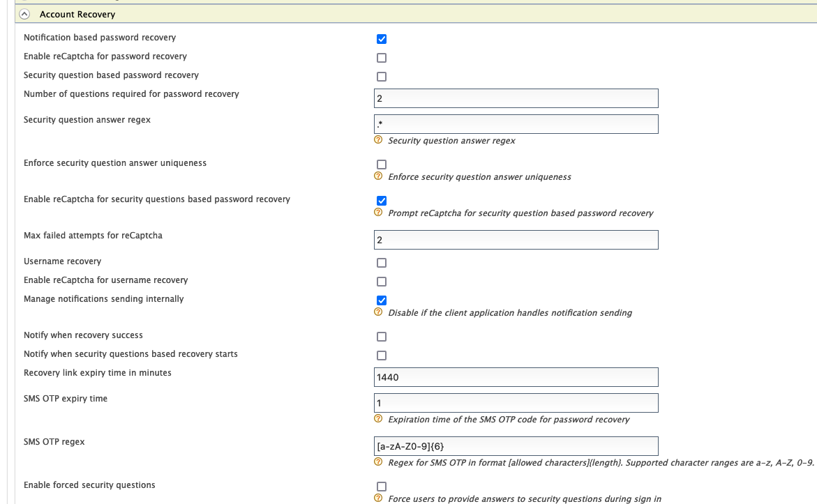Image resolution: width=817 pixels, height=504 pixels.
Task: Edit the Number of questions required field
Action: (x=516, y=98)
